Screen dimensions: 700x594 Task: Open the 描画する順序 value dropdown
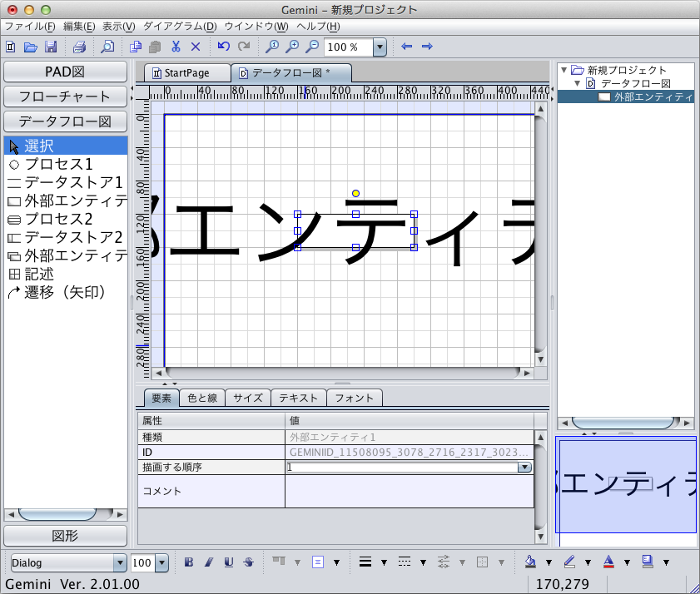[524, 468]
